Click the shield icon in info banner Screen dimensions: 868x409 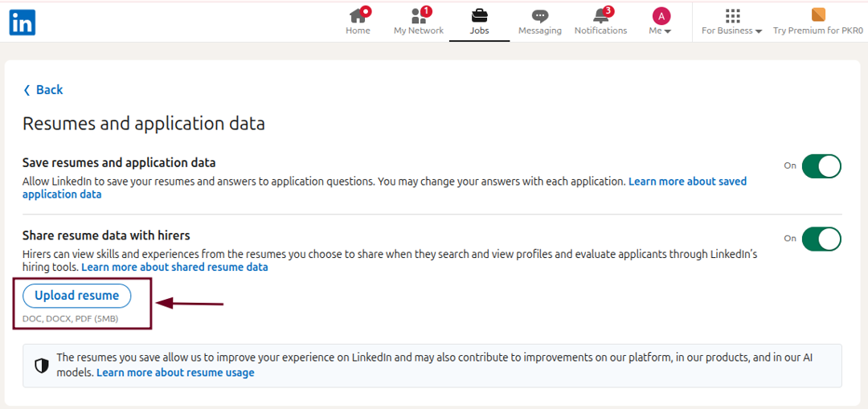pyautogui.click(x=42, y=366)
